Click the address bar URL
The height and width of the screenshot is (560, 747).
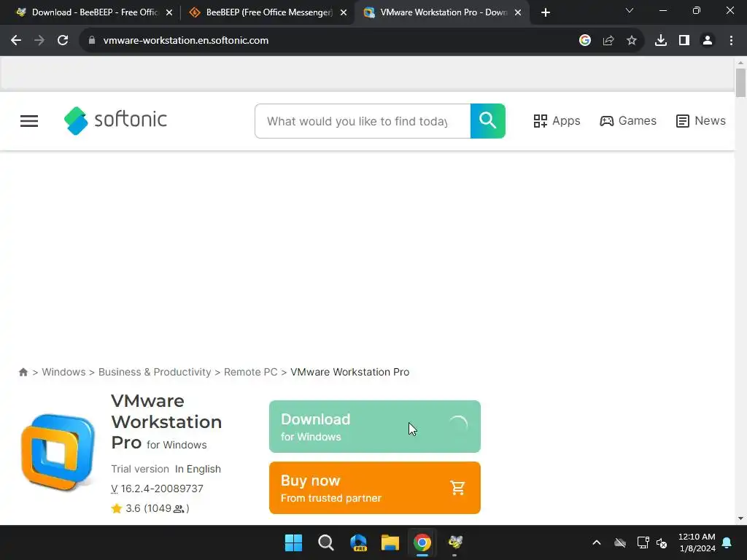[186, 41]
